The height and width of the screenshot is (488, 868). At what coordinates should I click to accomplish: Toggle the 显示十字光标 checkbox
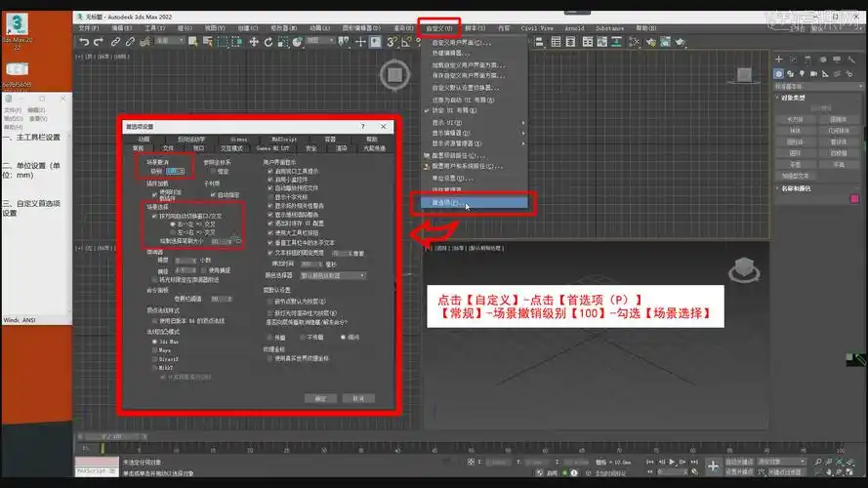coord(270,197)
